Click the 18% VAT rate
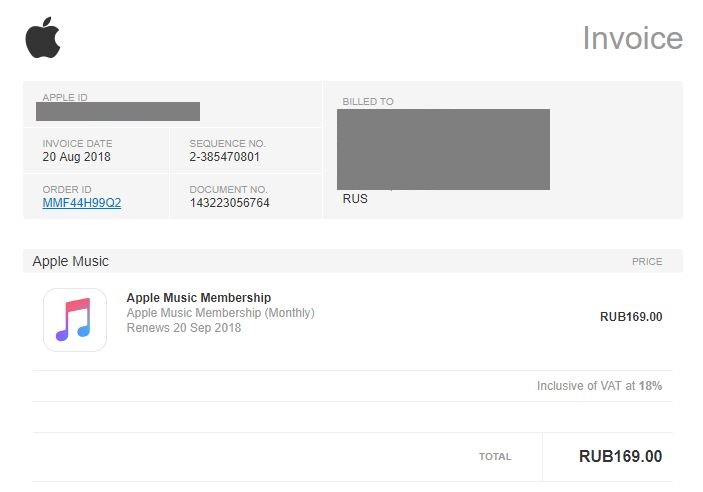703x492 pixels. [x=650, y=386]
